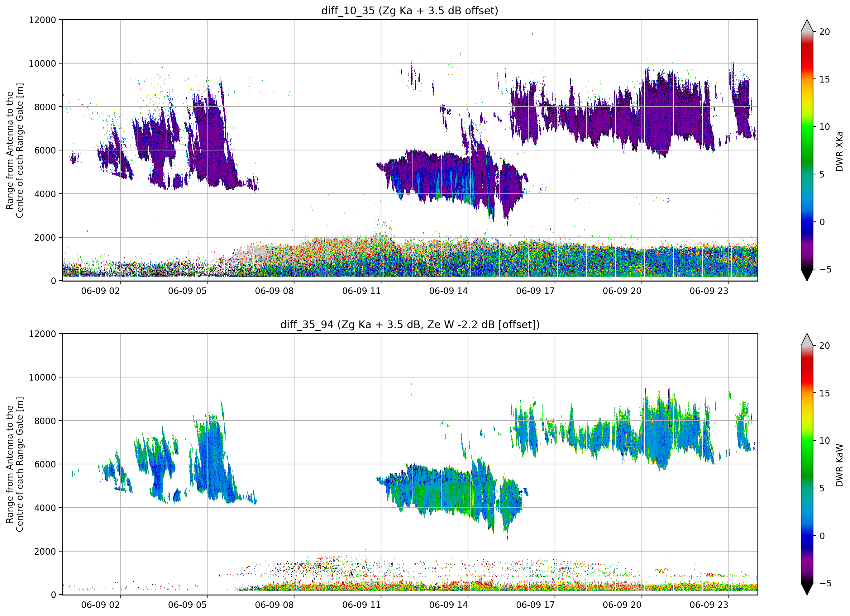Click the 5 tick on the DWR-XKa colorbar
The height and width of the screenshot is (616, 850).
(822, 174)
